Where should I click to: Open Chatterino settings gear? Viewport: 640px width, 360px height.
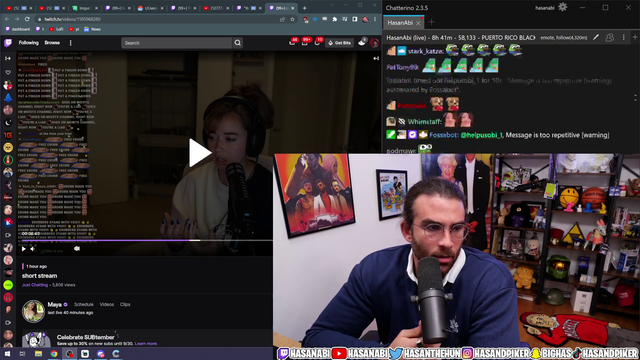(562, 7)
